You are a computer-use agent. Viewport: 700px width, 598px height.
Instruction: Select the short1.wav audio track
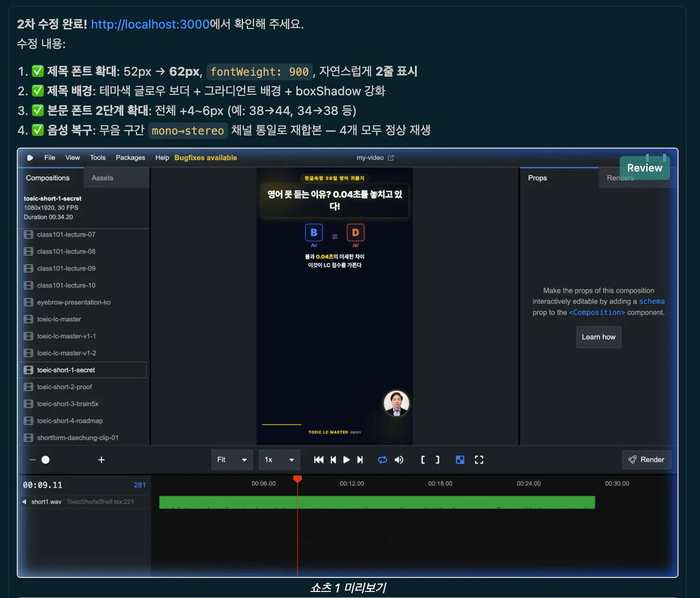click(46, 502)
